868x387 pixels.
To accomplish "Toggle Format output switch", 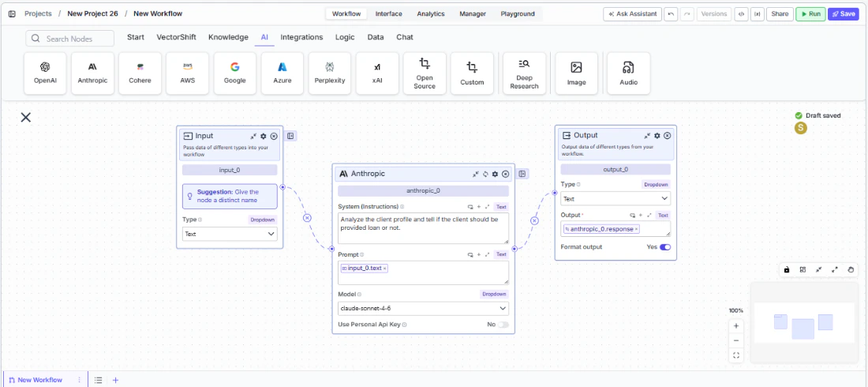I will click(x=665, y=246).
